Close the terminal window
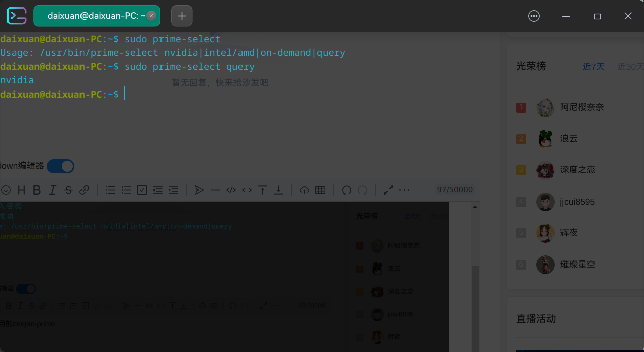 click(x=628, y=16)
